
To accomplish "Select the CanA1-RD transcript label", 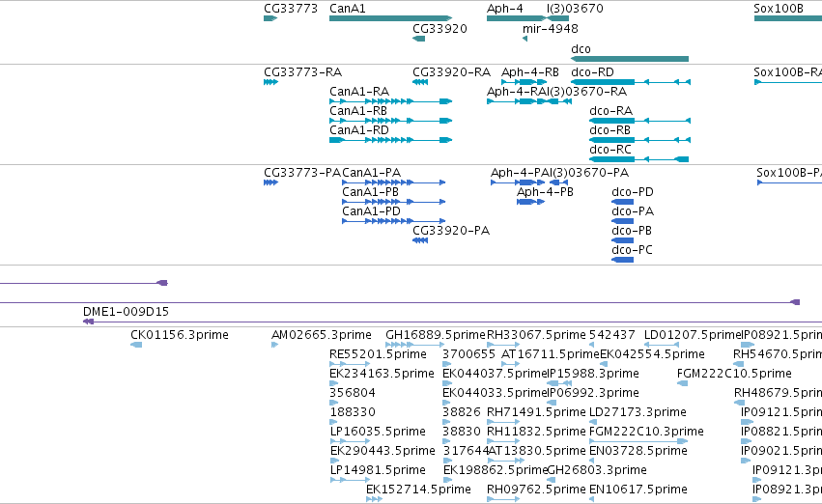I will pyautogui.click(x=359, y=130).
